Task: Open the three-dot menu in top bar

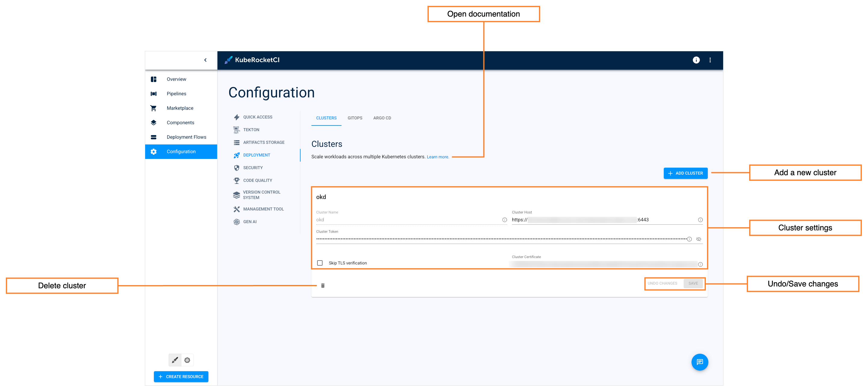Action: pyautogui.click(x=710, y=60)
